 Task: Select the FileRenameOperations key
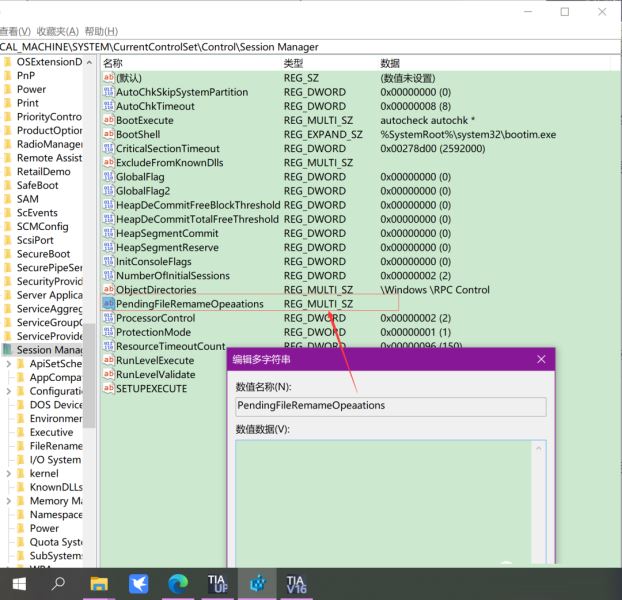click(x=56, y=446)
